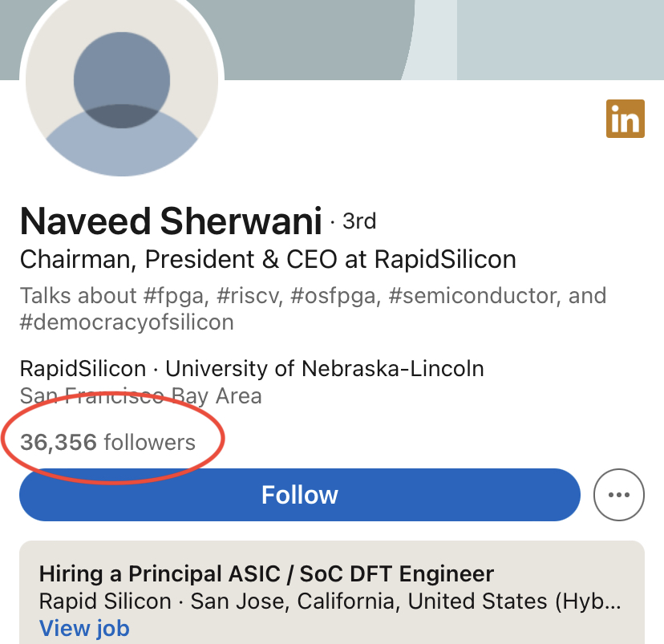Click the Rapid Silicon San Jose job subtitle

pyautogui.click(x=330, y=601)
